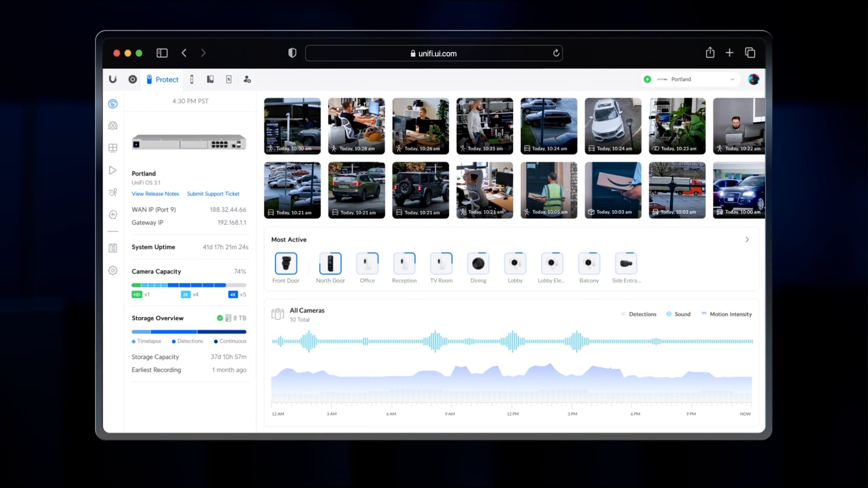This screenshot has height=488, width=868.
Task: Open the Today 10:26 am detection thumbnail
Action: tap(420, 126)
